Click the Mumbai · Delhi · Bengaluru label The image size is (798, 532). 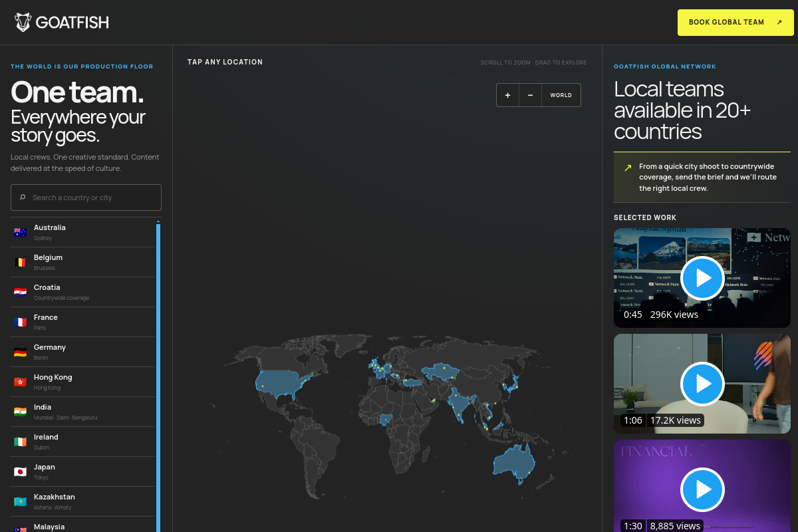point(65,418)
